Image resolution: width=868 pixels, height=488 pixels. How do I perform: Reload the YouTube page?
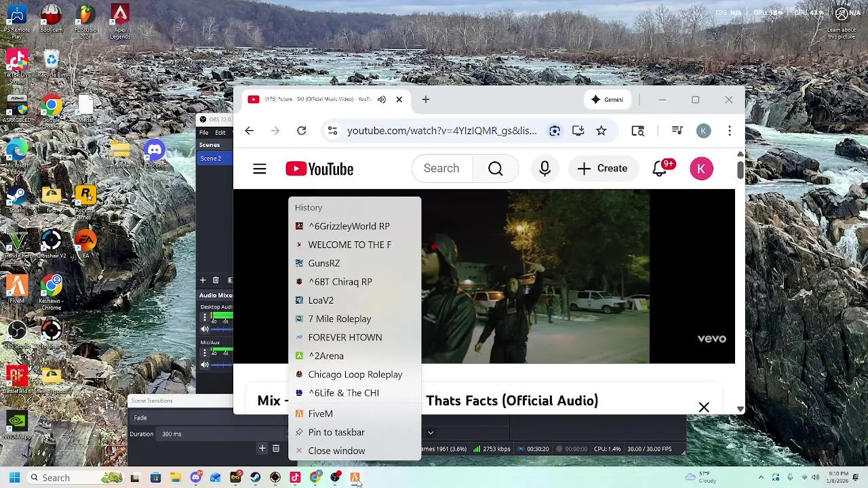coord(302,131)
